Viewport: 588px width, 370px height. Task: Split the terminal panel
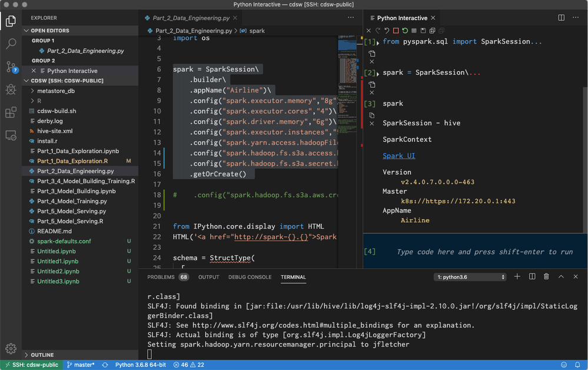pos(532,276)
